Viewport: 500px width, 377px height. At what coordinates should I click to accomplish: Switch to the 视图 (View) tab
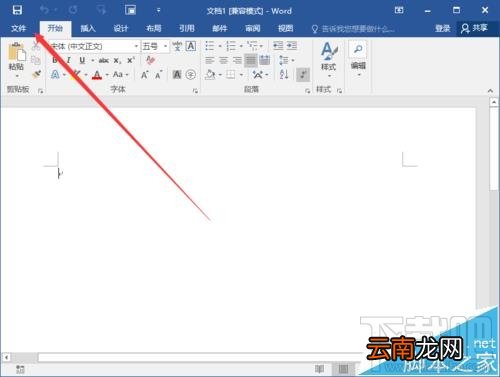pos(286,28)
